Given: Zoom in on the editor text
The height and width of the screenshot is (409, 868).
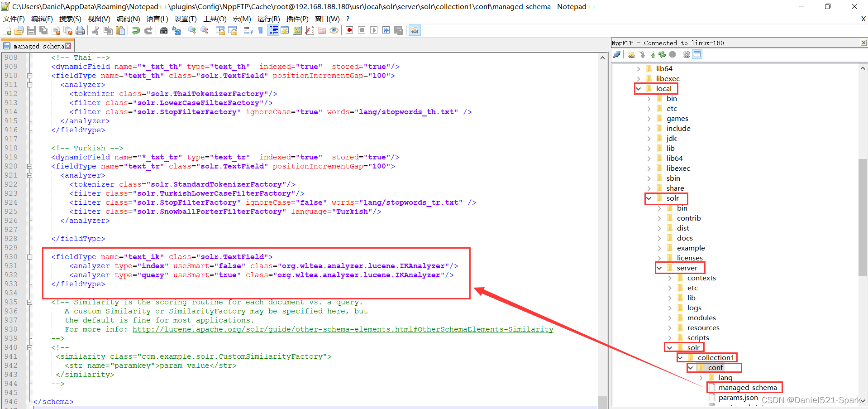Looking at the screenshot, I should point(192,30).
